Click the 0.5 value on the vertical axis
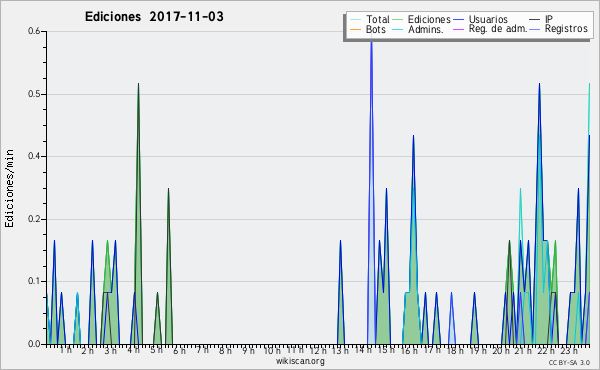Viewport: 600px width, 370px height. pyautogui.click(x=34, y=95)
